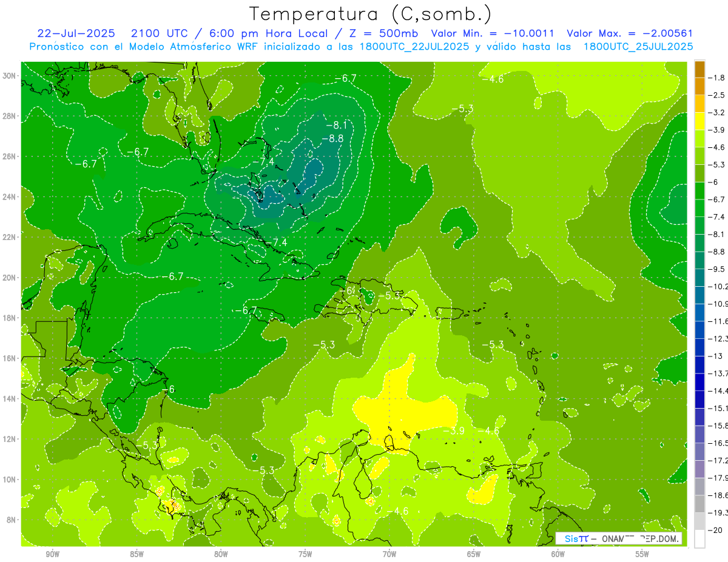Viewport: 728px width, 562px height.
Task: Click the white bottom colorbar segment below -20
Action: tap(700, 538)
